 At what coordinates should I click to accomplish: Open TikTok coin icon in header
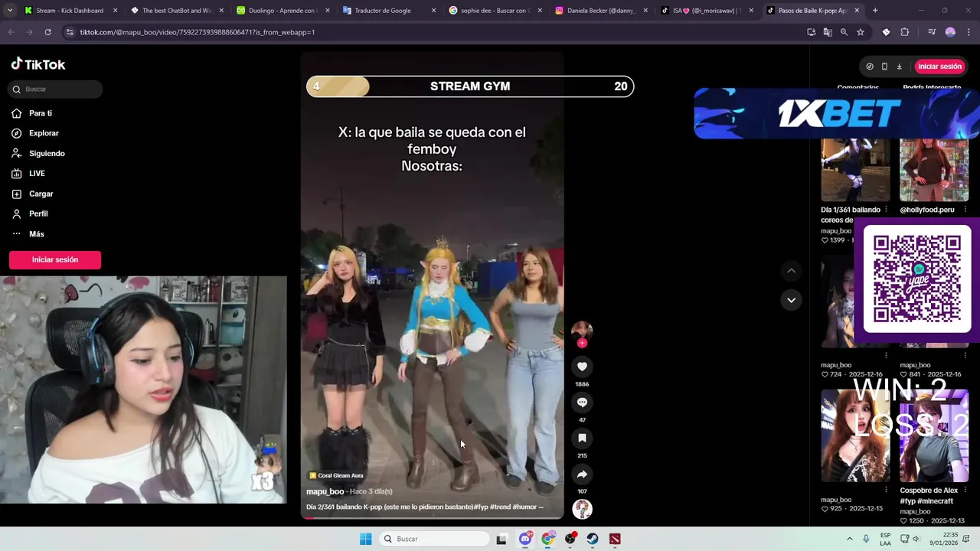pos(870,67)
